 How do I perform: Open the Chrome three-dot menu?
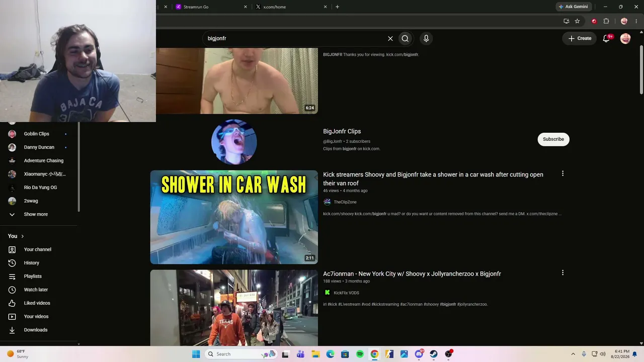point(636,21)
